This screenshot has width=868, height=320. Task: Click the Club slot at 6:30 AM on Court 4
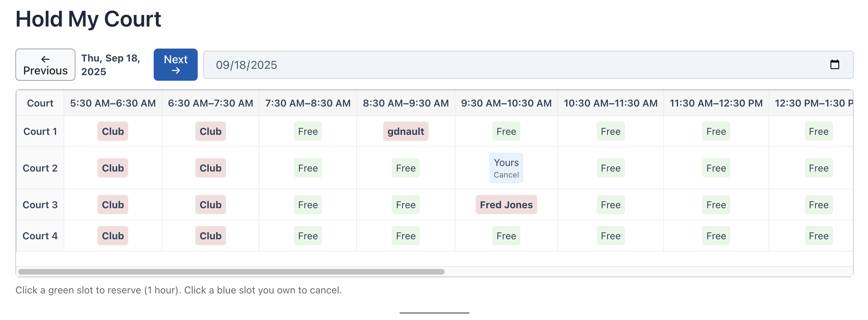tap(210, 235)
